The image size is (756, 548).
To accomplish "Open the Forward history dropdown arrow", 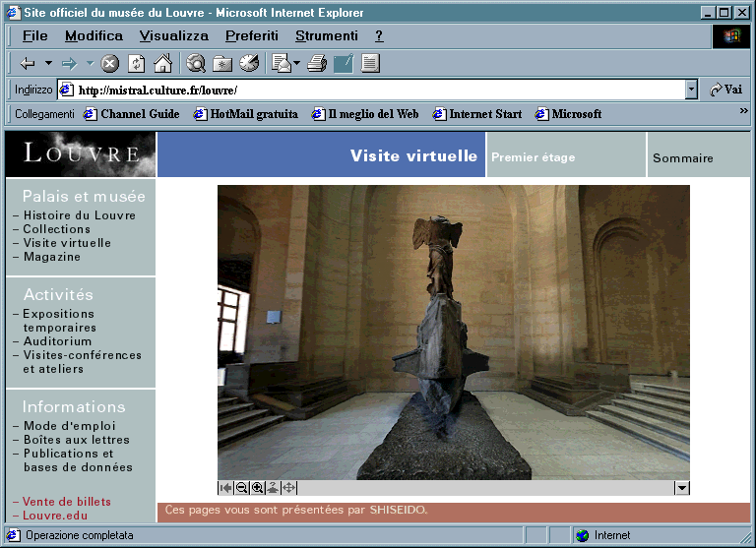I will click(91, 63).
